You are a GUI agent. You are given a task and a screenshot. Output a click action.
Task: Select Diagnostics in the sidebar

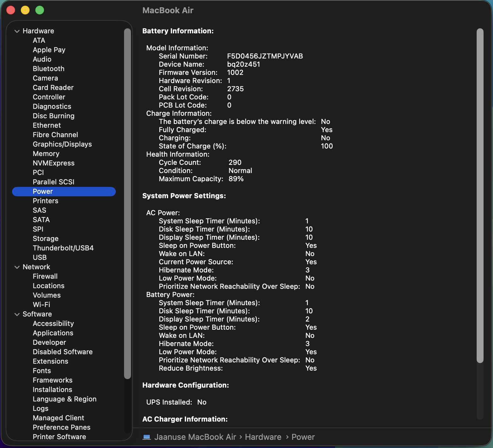point(52,106)
